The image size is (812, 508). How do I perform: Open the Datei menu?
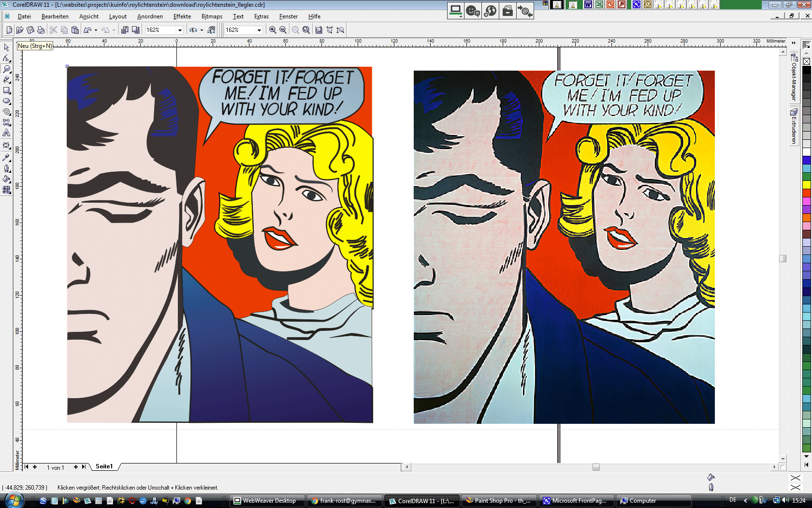(x=24, y=16)
